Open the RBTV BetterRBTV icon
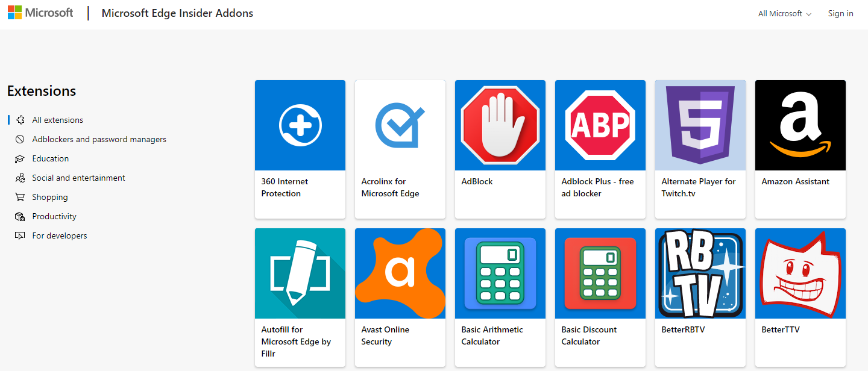 tap(700, 273)
